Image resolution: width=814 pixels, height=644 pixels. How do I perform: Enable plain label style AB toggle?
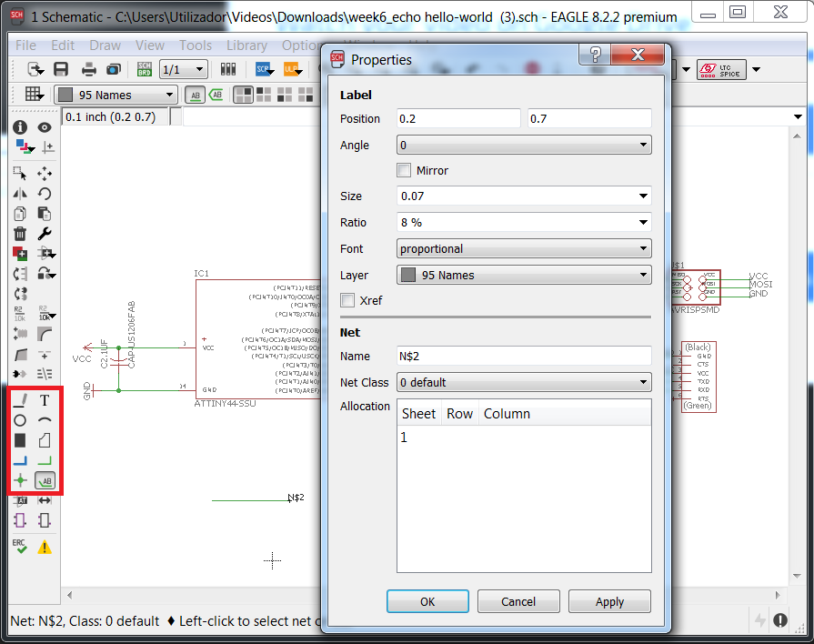[x=196, y=95]
